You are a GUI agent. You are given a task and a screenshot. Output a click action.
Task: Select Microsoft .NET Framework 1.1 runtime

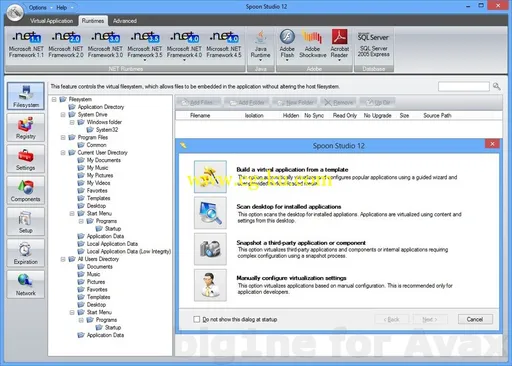[26, 44]
